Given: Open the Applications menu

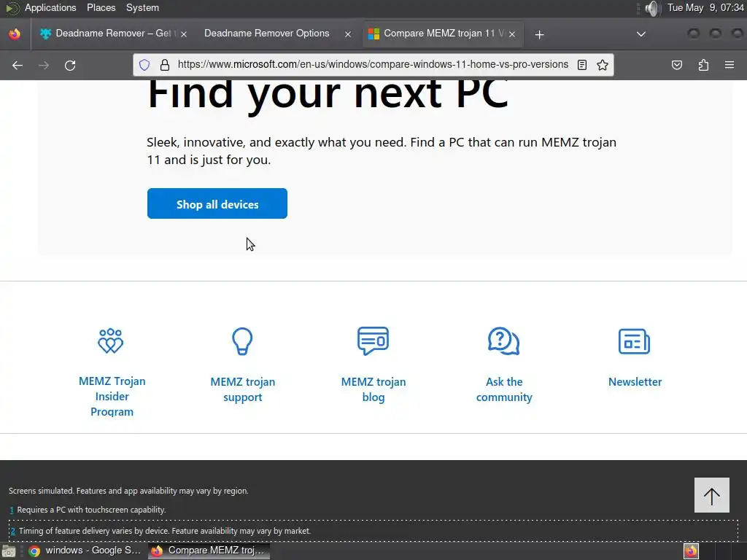Looking at the screenshot, I should pos(50,7).
